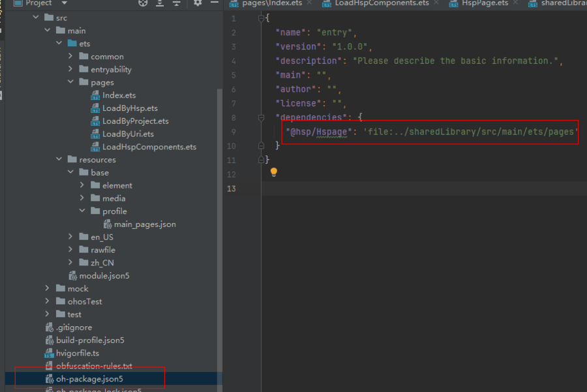Open the Project view dropdown
Image resolution: width=587 pixels, height=392 pixels.
(x=64, y=3)
